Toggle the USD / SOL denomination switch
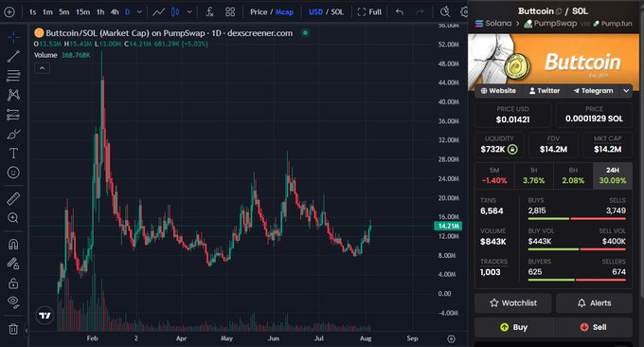 326,12
